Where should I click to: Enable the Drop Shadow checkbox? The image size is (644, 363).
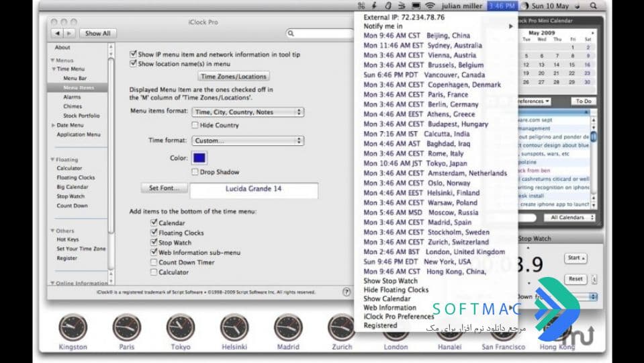[195, 172]
